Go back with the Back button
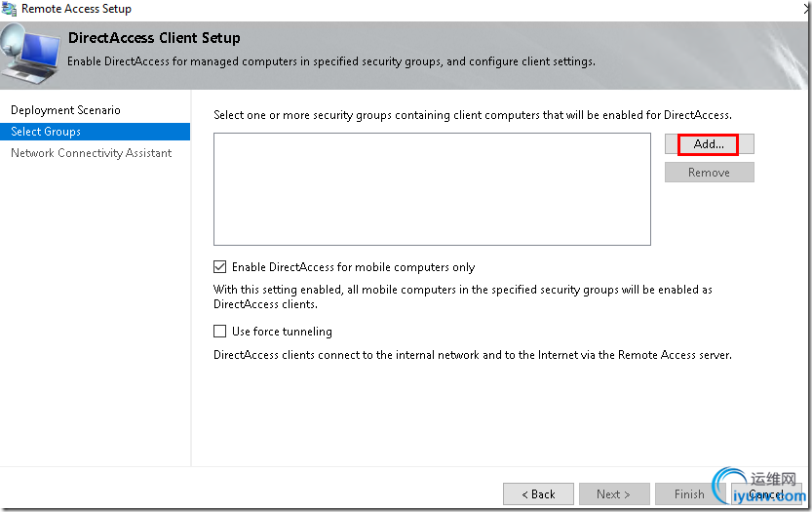The image size is (812, 512). (x=538, y=494)
